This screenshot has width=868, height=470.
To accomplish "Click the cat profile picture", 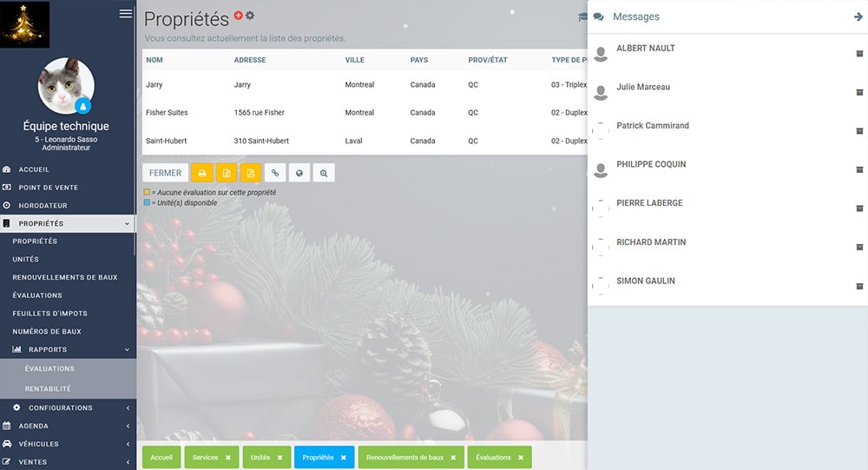I will pyautogui.click(x=66, y=85).
